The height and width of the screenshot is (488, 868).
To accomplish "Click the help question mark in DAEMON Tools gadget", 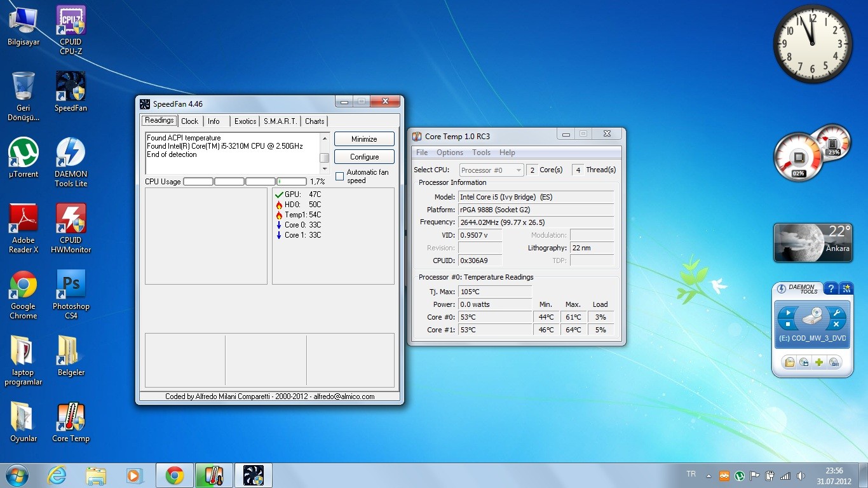I will click(831, 288).
